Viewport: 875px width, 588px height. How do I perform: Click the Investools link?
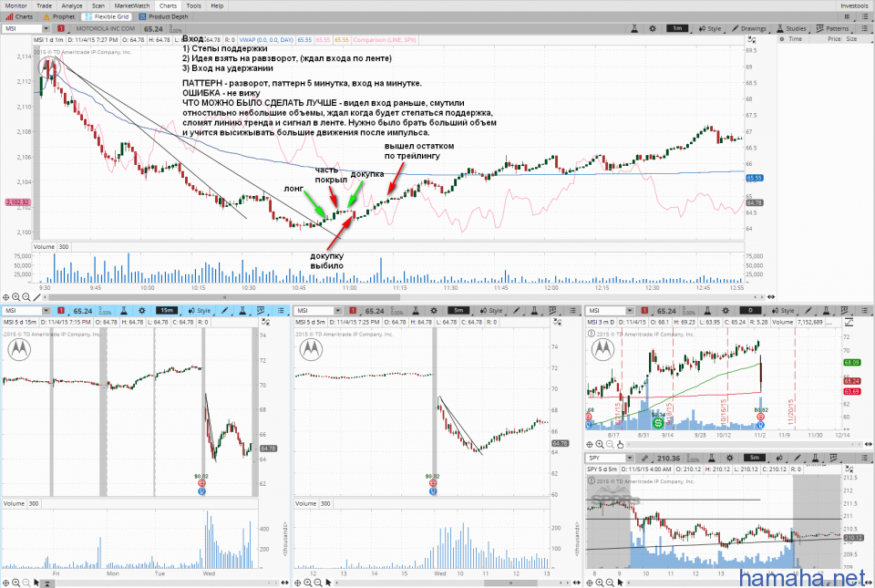pos(854,5)
